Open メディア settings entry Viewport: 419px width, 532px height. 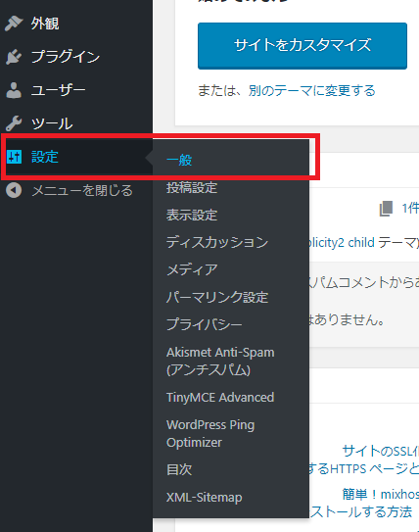[x=192, y=269]
